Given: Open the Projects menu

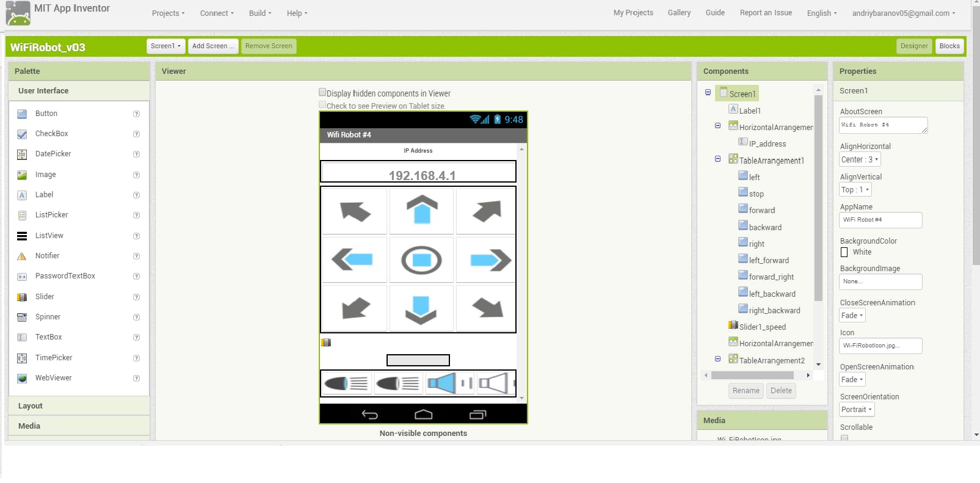Looking at the screenshot, I should click(168, 13).
